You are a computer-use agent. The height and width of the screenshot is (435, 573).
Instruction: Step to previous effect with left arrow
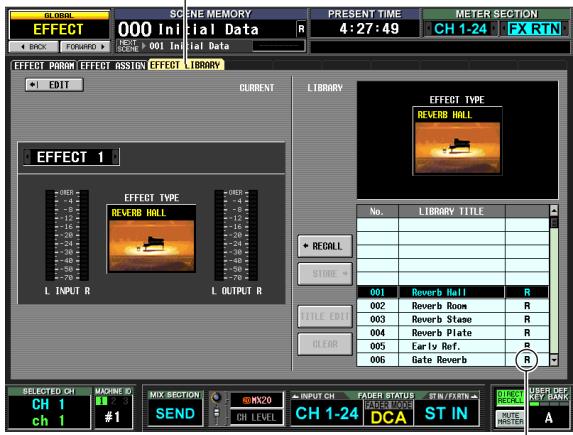pos(27,157)
